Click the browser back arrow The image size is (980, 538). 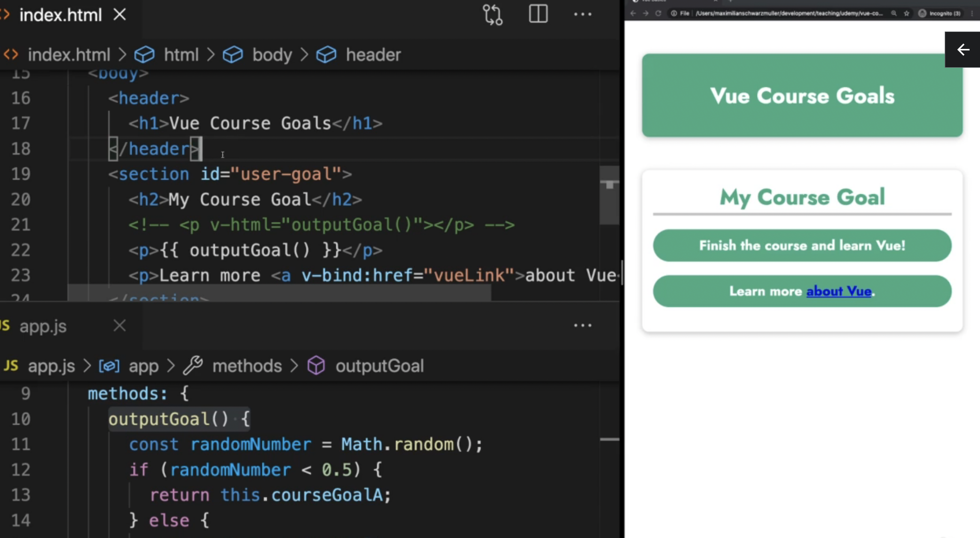click(x=633, y=13)
